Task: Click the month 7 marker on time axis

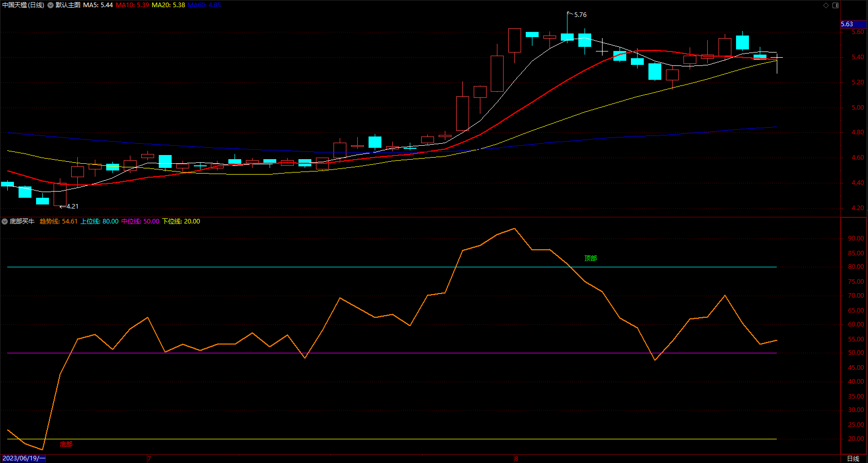Action: click(149, 458)
